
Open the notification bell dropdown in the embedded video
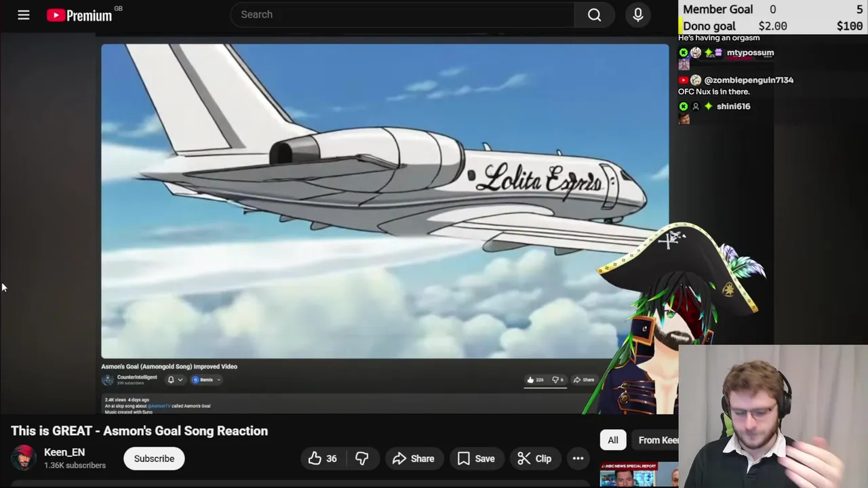[174, 380]
